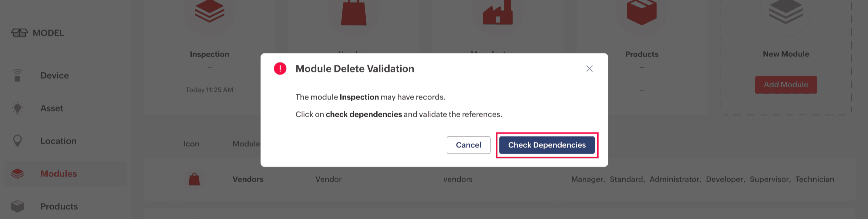Screen dimensions: 868x219
Task: Click the Location pin icon
Action: tap(18, 141)
